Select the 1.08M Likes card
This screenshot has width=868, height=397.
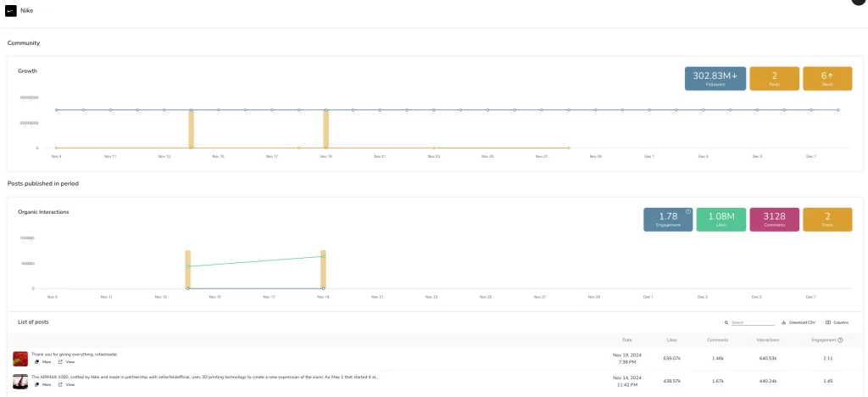coord(721,219)
